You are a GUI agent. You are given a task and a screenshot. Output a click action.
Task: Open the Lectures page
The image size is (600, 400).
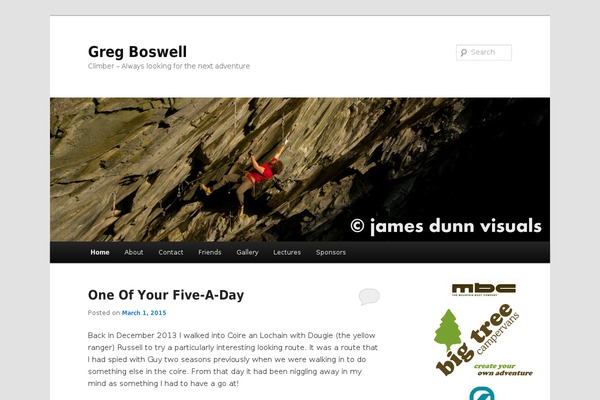click(287, 252)
